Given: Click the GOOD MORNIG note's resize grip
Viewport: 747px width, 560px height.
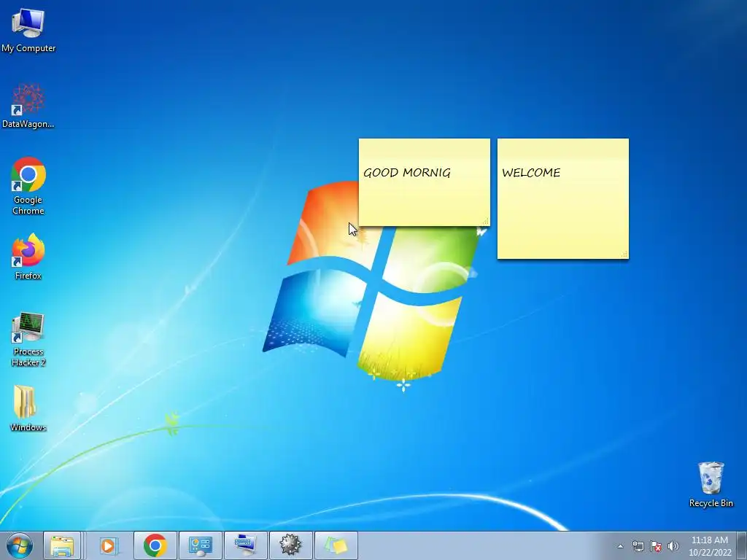Looking at the screenshot, I should coord(485,222).
